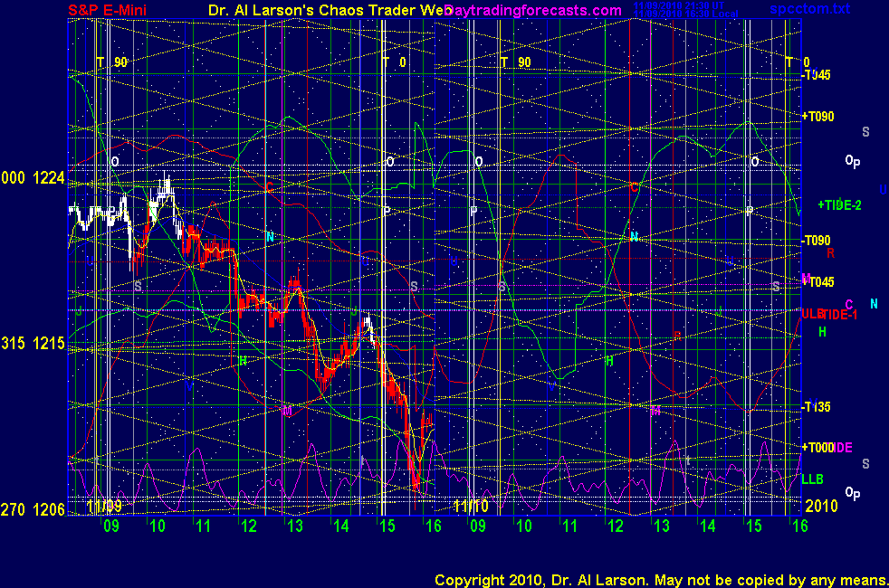The height and width of the screenshot is (588, 889).
Task: Select the "-T090" level label
Action: pyautogui.click(x=817, y=241)
